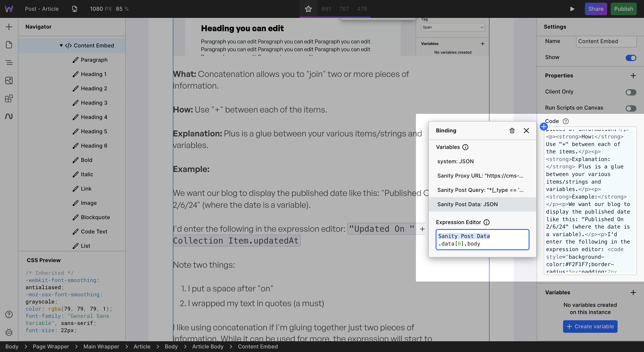Click Article in breadcrumb
This screenshot has height=352, width=644.
pos(142,347)
